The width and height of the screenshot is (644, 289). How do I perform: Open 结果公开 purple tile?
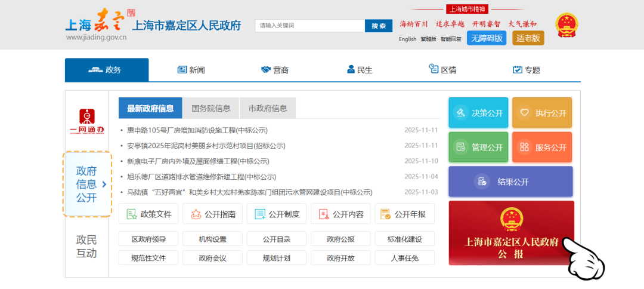coord(510,182)
